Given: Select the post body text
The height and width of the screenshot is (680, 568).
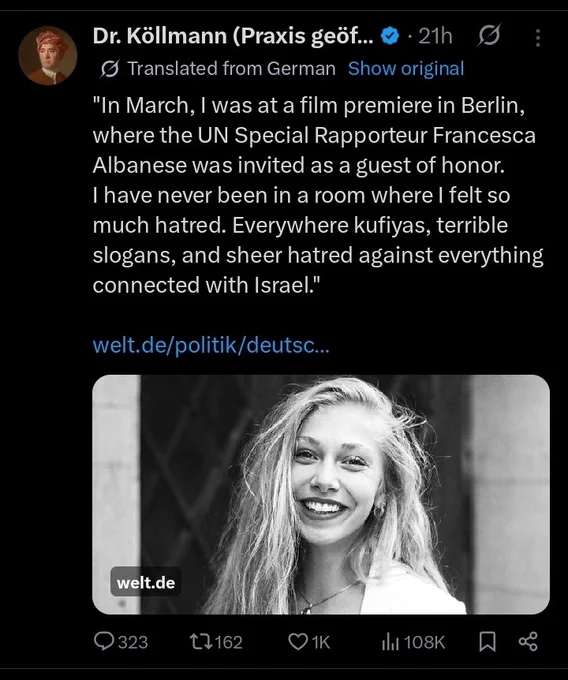Looking at the screenshot, I should [318, 195].
